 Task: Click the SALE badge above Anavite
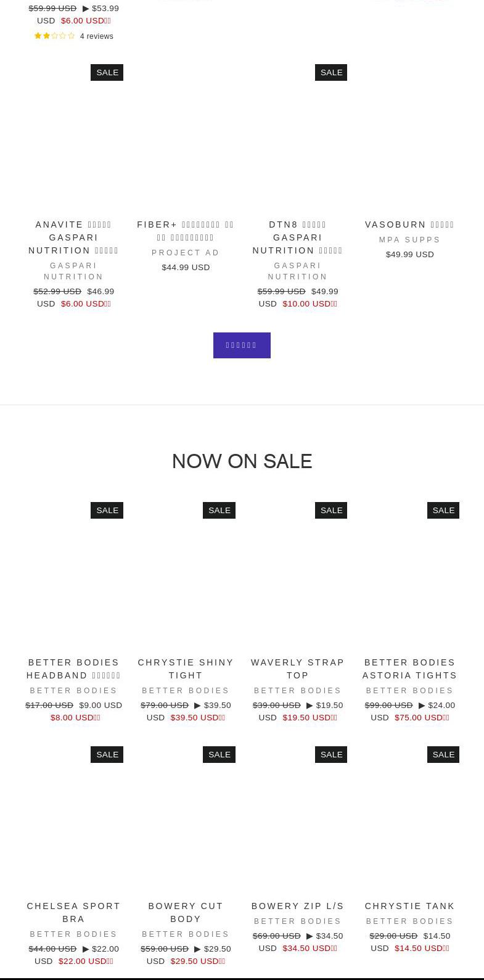pos(107,73)
